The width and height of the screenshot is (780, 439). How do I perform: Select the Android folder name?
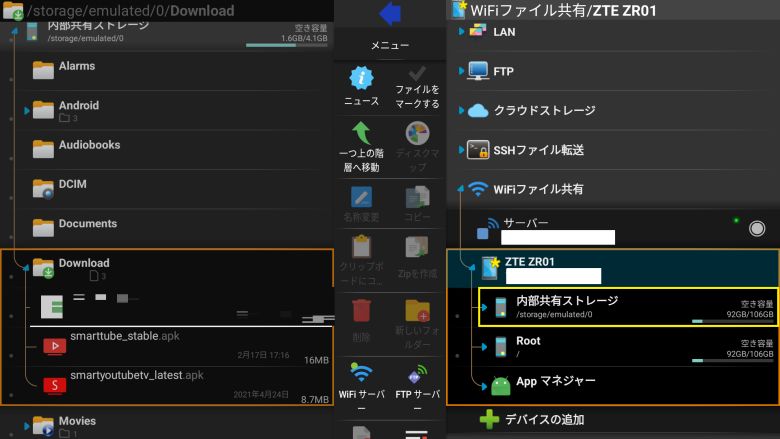pyautogui.click(x=79, y=105)
